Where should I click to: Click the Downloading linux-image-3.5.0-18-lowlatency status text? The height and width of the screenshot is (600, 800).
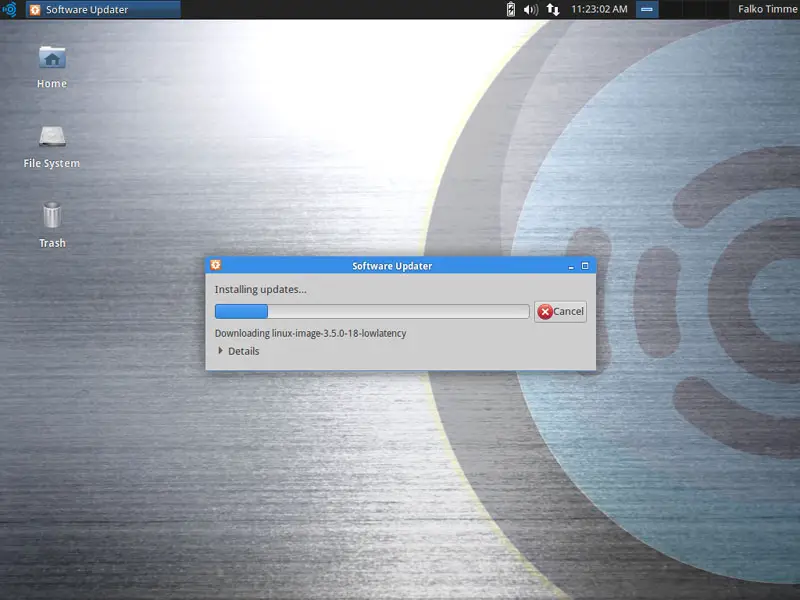click(310, 333)
